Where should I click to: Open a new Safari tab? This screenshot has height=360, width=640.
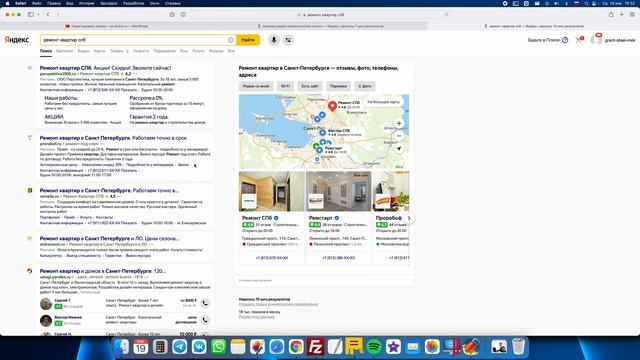pyautogui.click(x=622, y=14)
